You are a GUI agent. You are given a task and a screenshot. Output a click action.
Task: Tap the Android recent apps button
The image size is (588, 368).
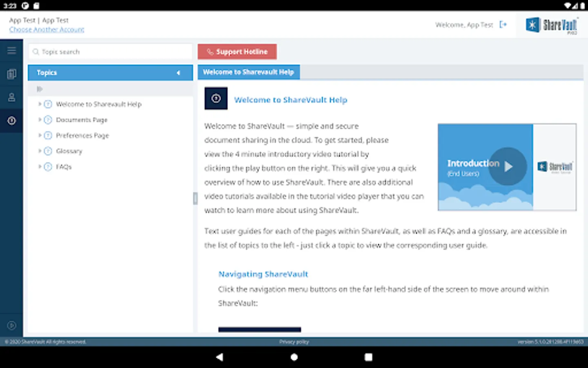point(368,357)
